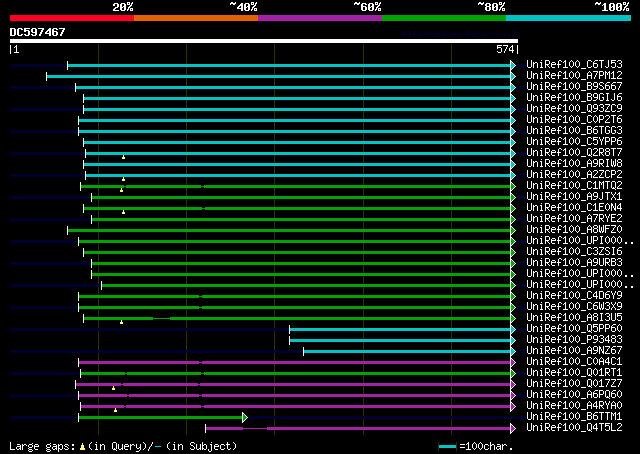Screen dimensions: 640x454
Task: Select the UniRef100_A7RYE2 label
Action: pos(574,219)
